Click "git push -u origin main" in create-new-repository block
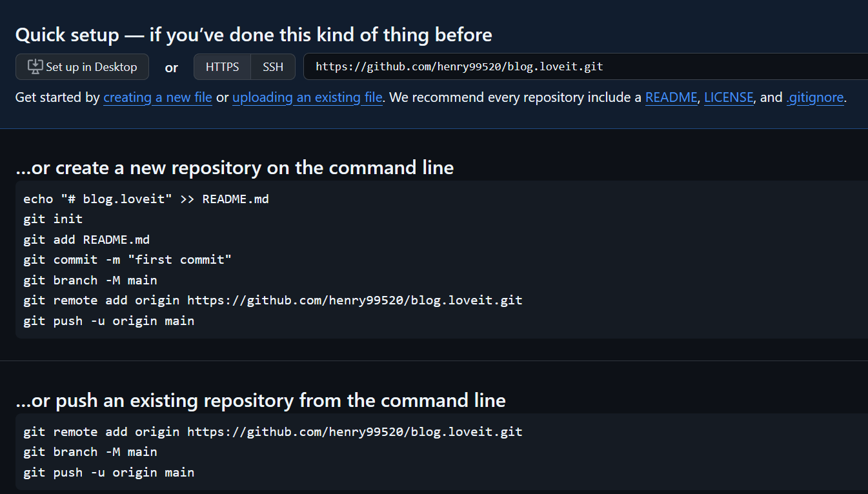868x494 pixels. (108, 321)
